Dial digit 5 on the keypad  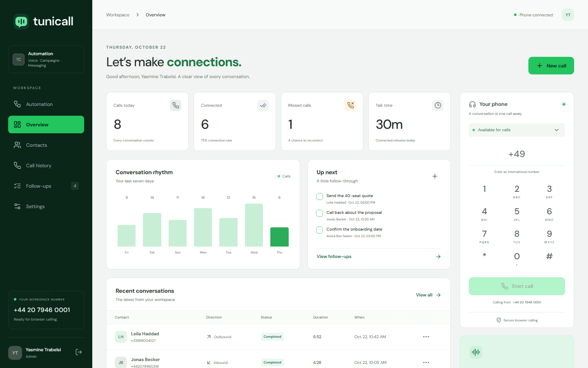pos(517,213)
